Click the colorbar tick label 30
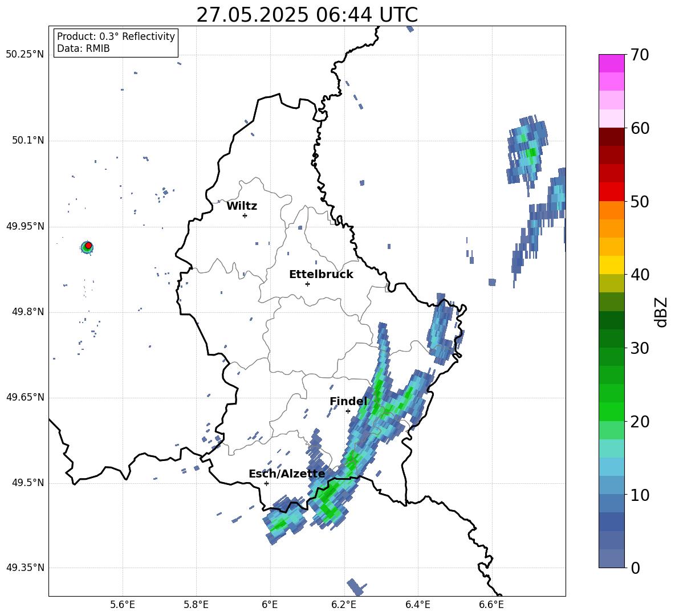675x616 pixels. pyautogui.click(x=640, y=348)
